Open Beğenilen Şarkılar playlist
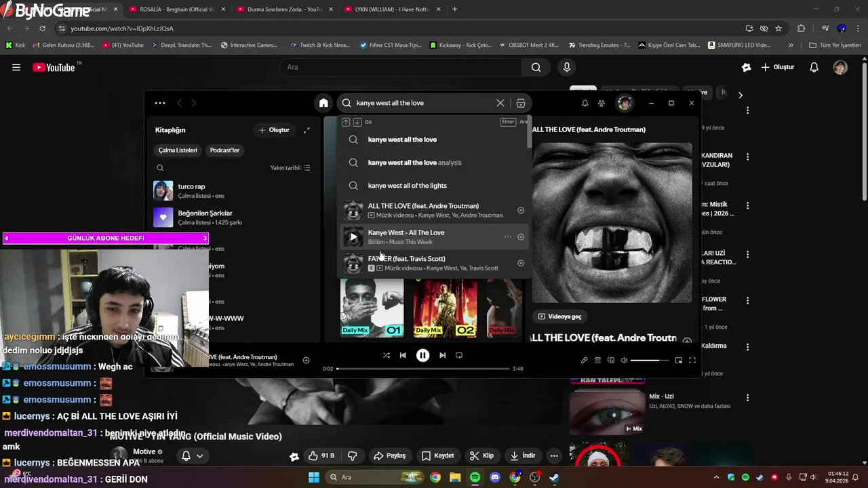 coord(231,218)
